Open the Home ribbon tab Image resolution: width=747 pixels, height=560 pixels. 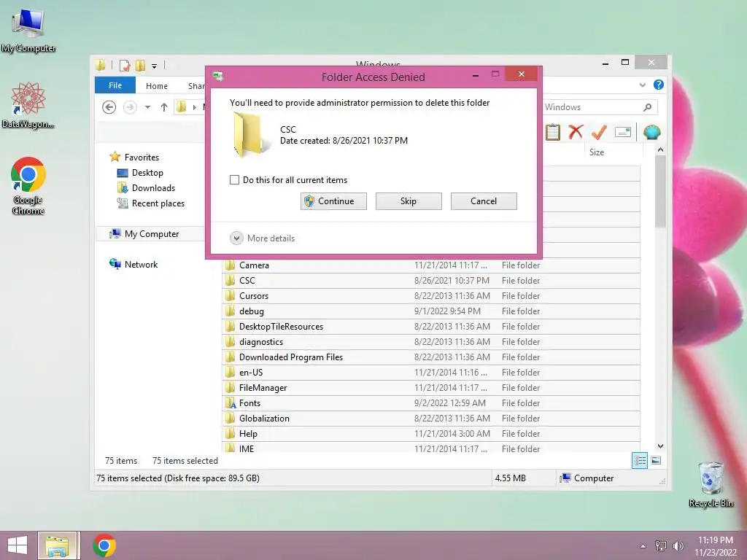157,86
